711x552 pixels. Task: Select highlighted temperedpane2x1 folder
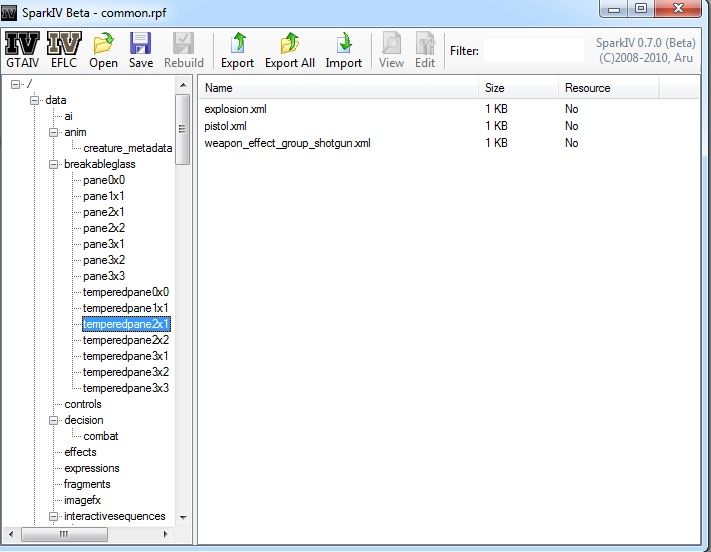(x=126, y=324)
